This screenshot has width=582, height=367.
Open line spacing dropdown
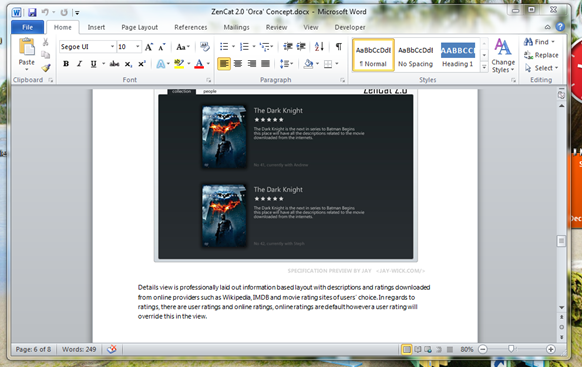(286, 64)
